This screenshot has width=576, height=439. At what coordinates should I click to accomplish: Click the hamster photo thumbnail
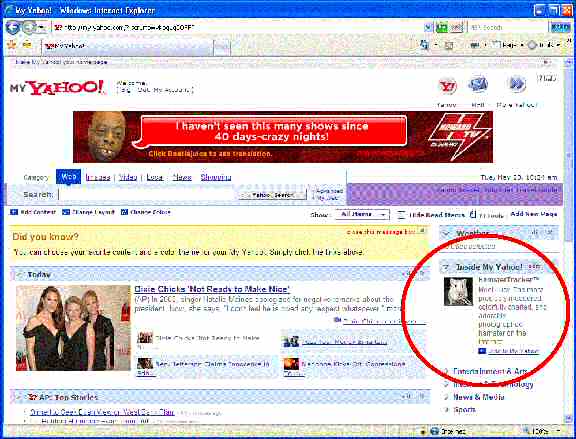click(x=458, y=292)
